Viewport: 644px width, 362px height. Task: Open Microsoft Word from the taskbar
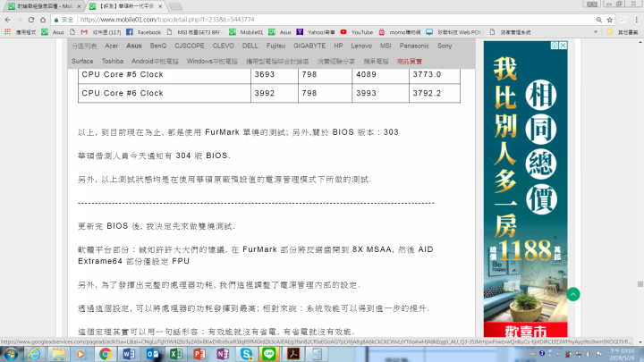[129, 354]
